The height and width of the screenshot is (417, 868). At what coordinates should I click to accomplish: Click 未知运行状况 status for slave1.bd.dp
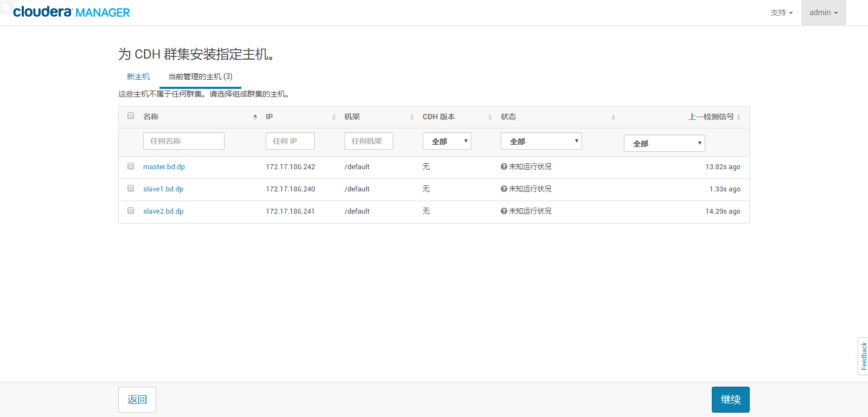[530, 189]
